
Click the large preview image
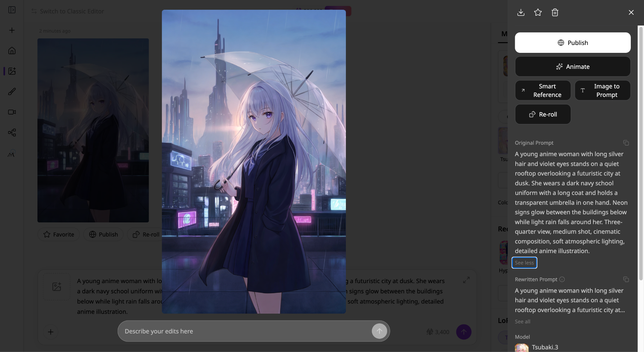[x=254, y=162]
